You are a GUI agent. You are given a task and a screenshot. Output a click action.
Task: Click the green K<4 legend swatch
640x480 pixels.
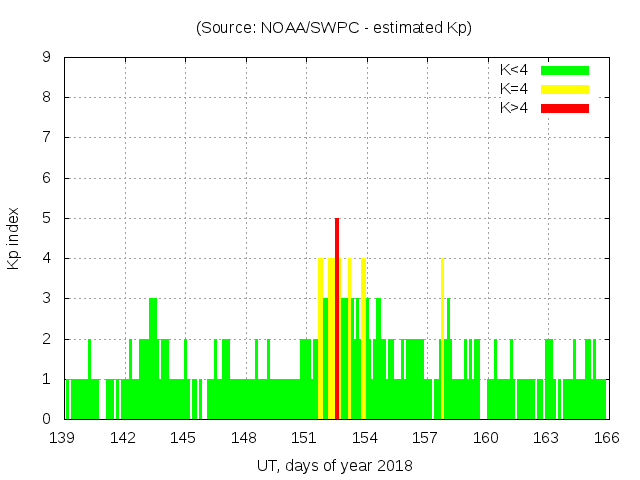click(565, 70)
